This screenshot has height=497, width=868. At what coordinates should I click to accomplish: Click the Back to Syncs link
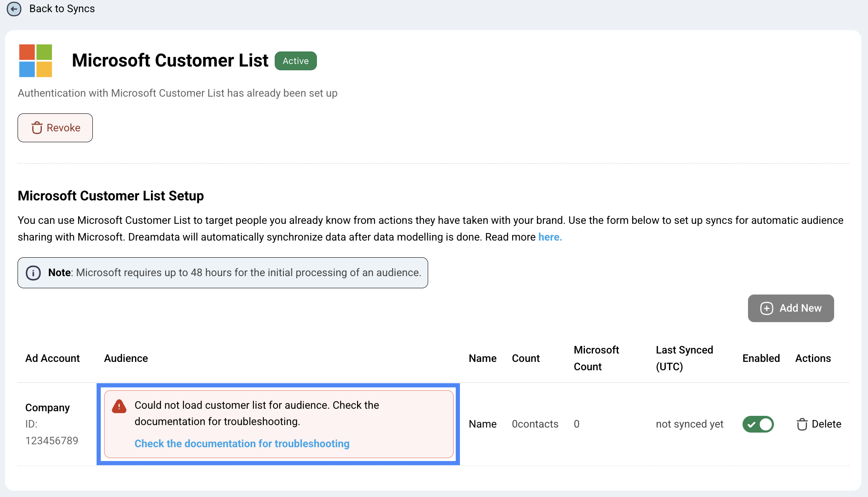(62, 9)
